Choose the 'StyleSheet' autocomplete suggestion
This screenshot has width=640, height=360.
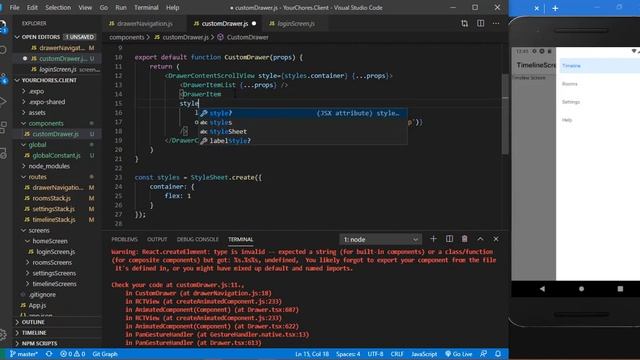pyautogui.click(x=302, y=131)
